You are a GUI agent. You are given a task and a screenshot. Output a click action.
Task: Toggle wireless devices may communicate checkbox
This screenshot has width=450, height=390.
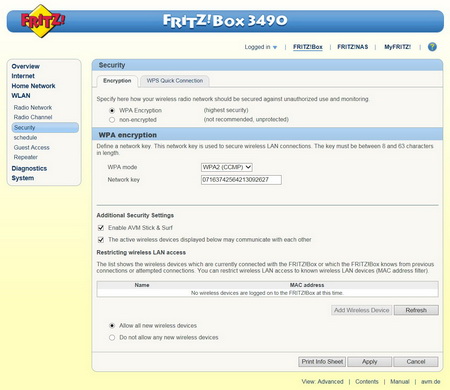[x=101, y=240]
